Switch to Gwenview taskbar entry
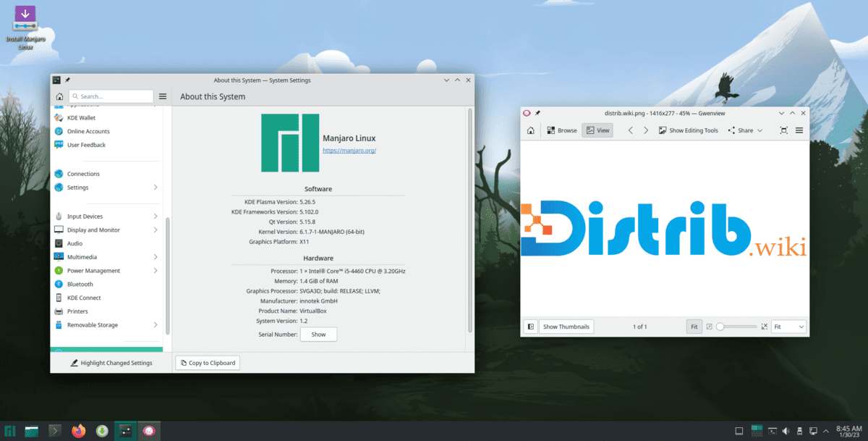 [x=149, y=431]
